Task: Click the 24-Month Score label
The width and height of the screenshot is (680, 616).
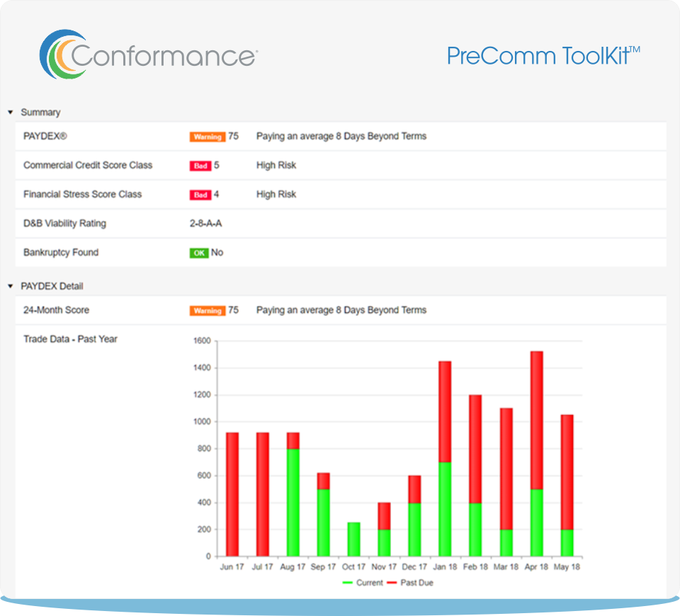Action: 57,310
